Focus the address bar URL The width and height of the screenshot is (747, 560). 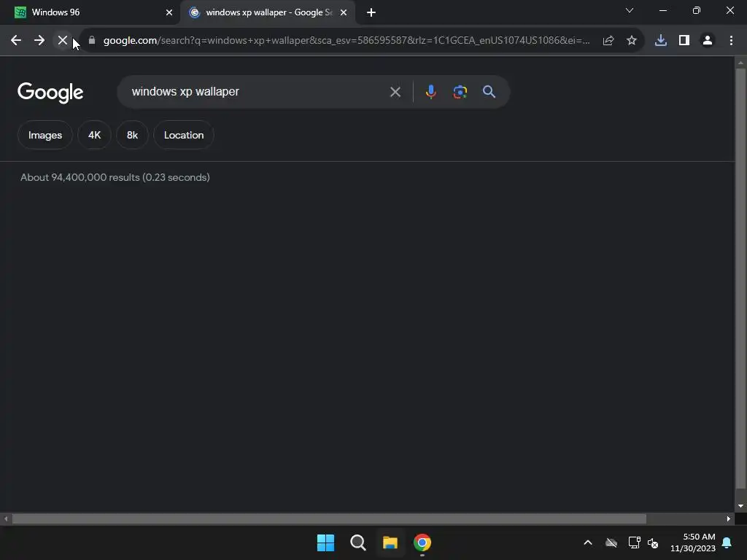347,41
